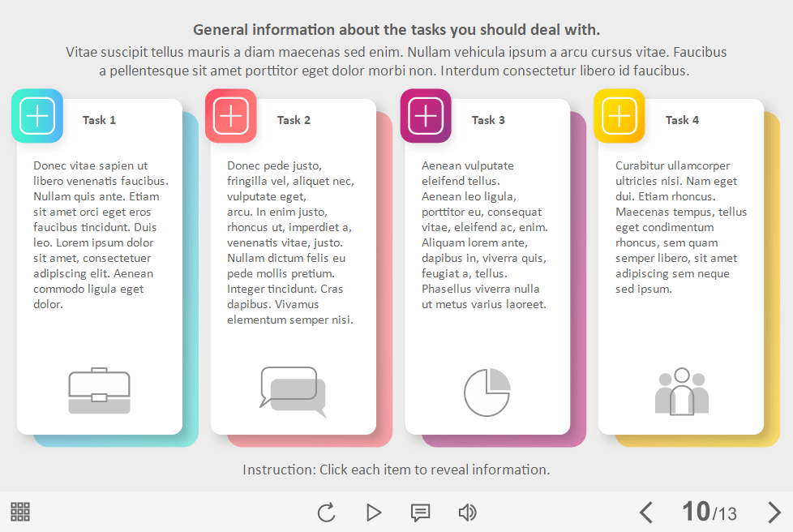The height and width of the screenshot is (532, 793).
Task: Click the briefcase icon in Task 1
Action: click(99, 391)
